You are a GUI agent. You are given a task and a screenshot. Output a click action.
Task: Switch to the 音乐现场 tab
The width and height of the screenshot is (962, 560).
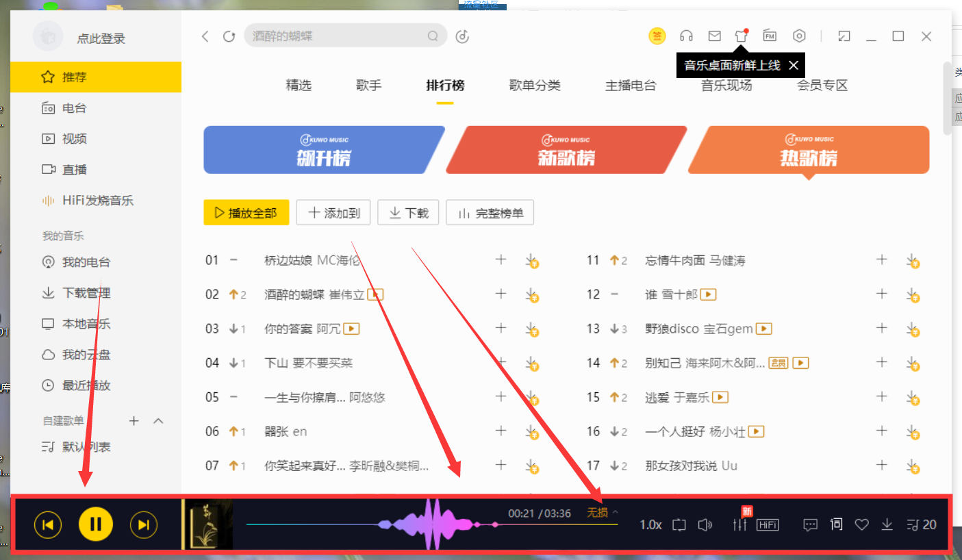[726, 86]
